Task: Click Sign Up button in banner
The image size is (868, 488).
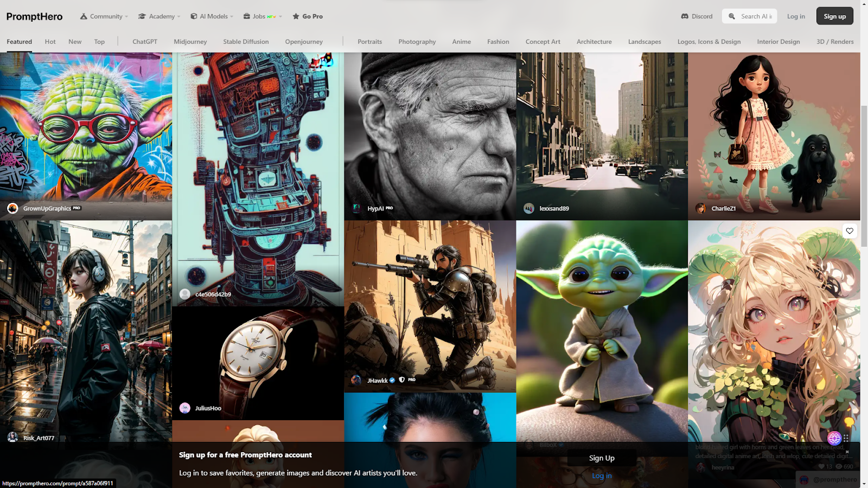Action: 602,458
